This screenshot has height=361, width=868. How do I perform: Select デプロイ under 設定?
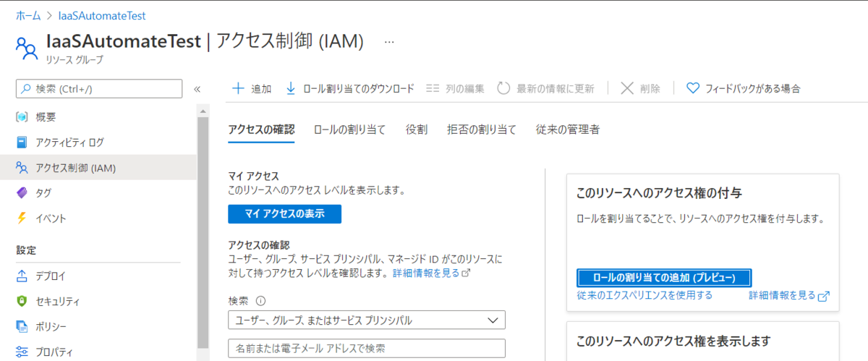click(x=98, y=276)
